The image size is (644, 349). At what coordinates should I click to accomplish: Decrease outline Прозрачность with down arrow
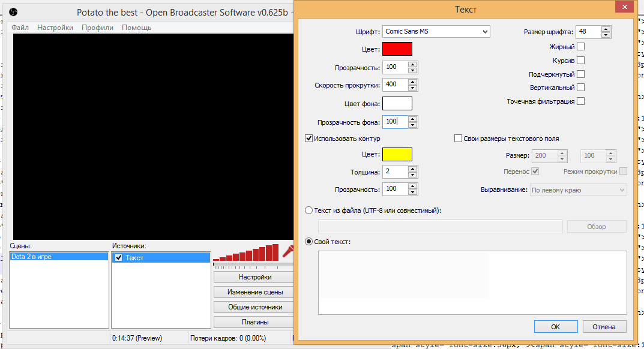pos(413,192)
